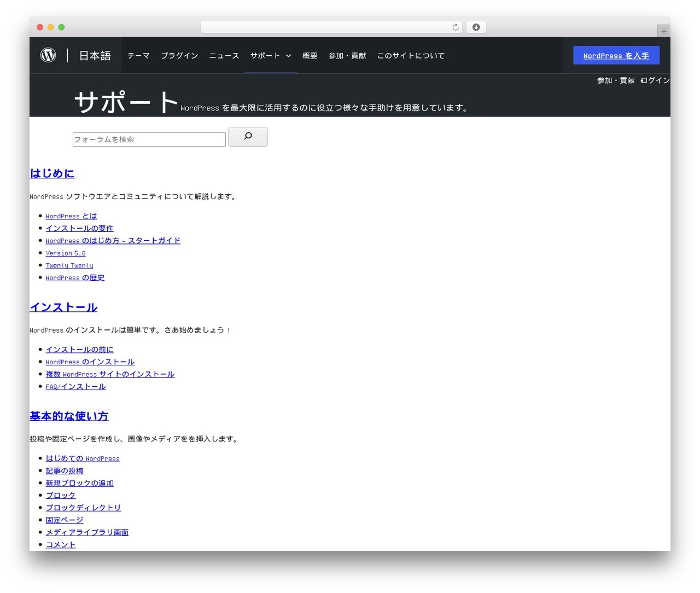Click the ログイン link

click(x=655, y=80)
